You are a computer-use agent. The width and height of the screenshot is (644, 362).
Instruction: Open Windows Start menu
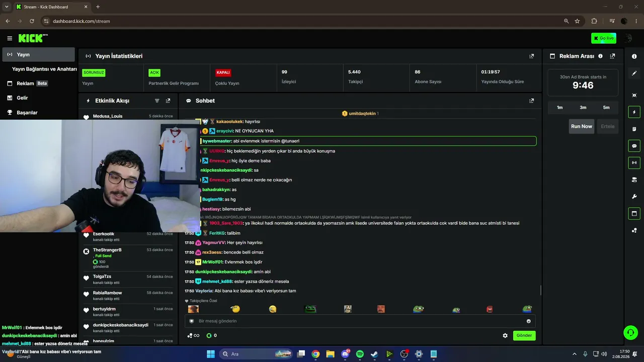tap(211, 354)
